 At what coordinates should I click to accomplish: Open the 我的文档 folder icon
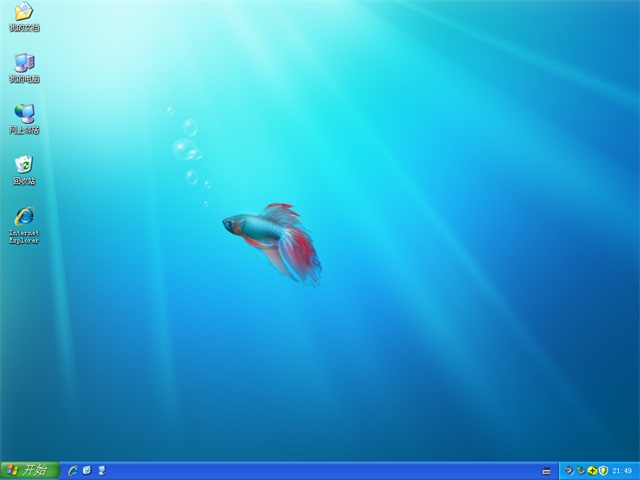coord(24,12)
